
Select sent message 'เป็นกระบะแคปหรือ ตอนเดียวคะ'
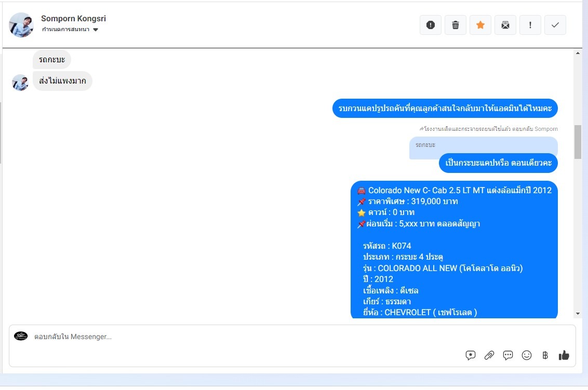click(x=498, y=163)
